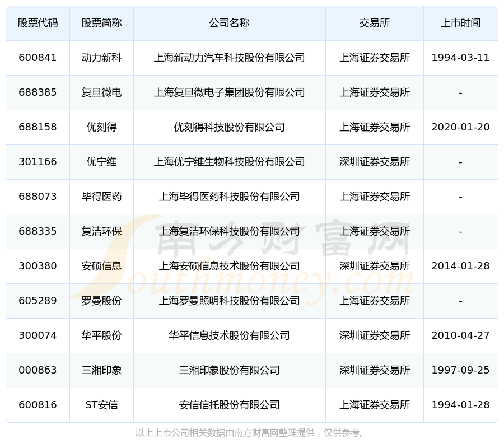Screen dimensions: 504x448
Task: Click the 股票简称 column header
Action: (x=101, y=23)
